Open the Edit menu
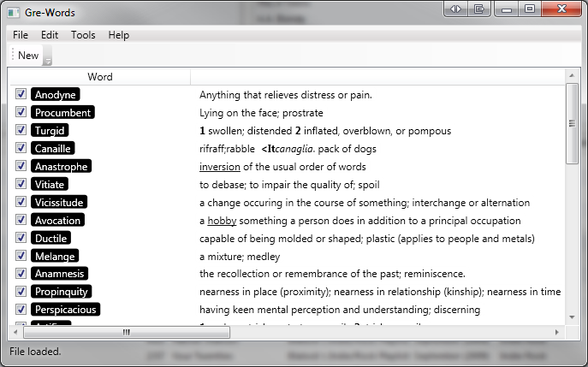Image resolution: width=588 pixels, height=367 pixels. point(50,35)
